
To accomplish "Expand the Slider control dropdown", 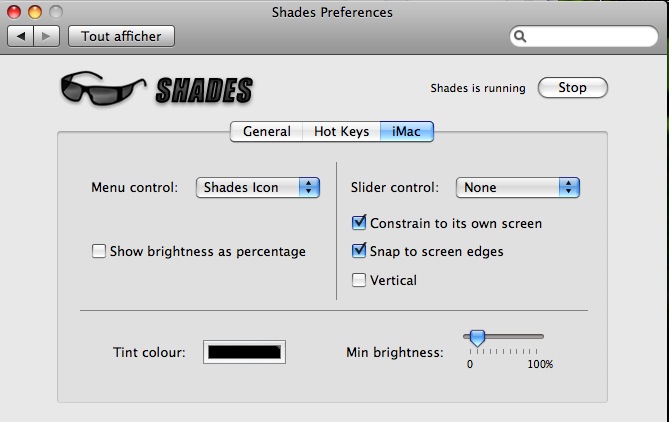I will point(517,187).
